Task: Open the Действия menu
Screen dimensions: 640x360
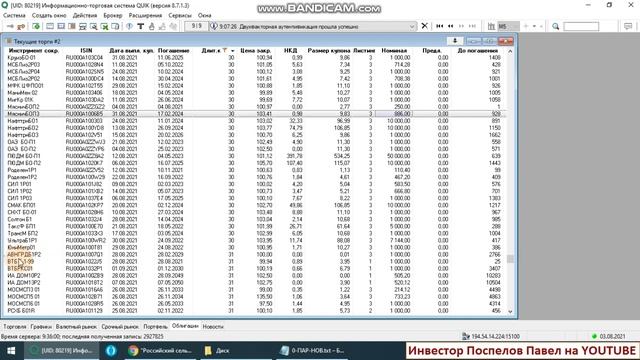Action: pos(85,15)
